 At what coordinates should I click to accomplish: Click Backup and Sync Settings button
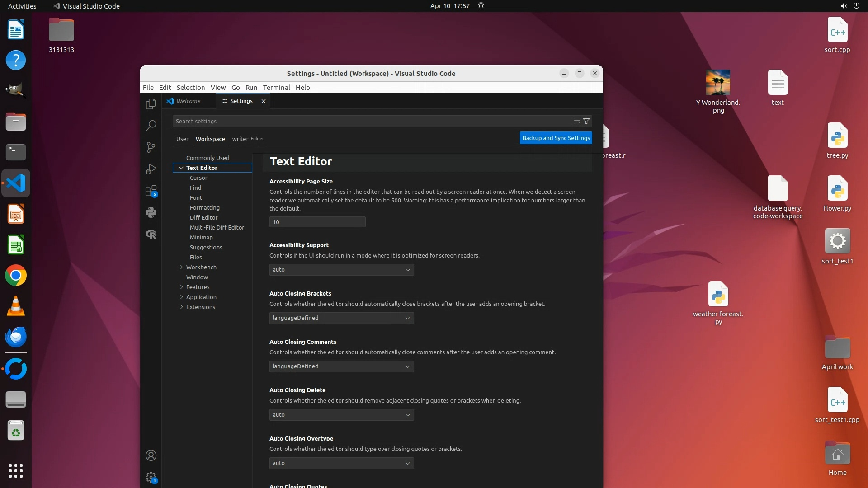pos(556,138)
